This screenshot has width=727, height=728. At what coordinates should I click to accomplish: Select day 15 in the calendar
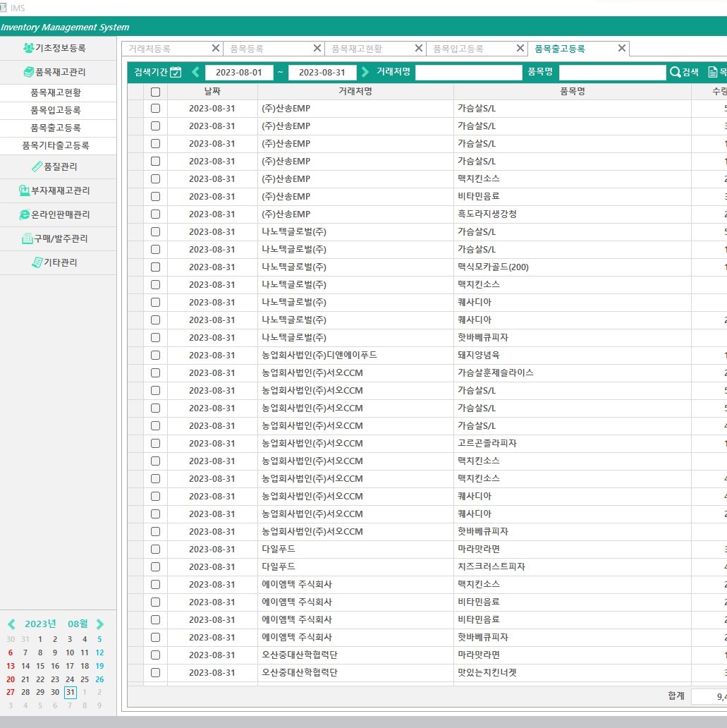tap(40, 666)
